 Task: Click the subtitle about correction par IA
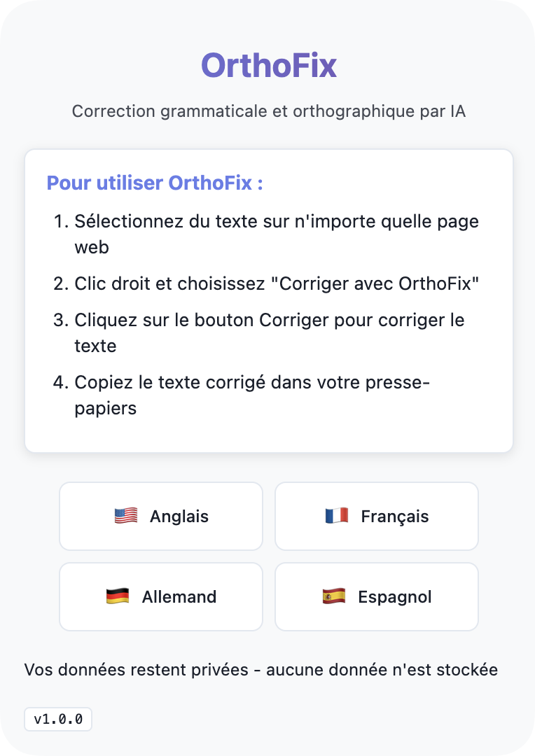[269, 111]
